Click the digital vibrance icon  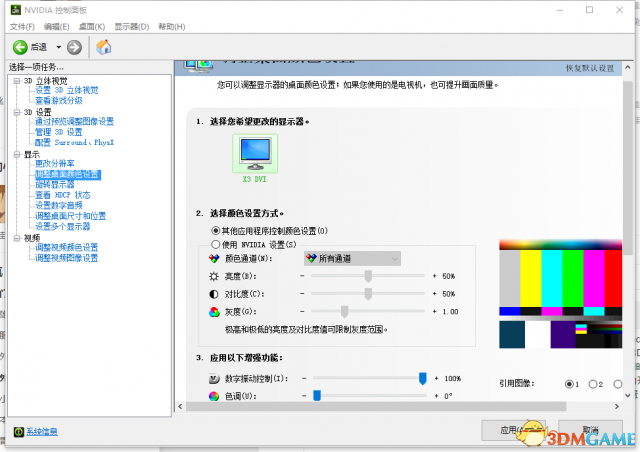(x=214, y=379)
